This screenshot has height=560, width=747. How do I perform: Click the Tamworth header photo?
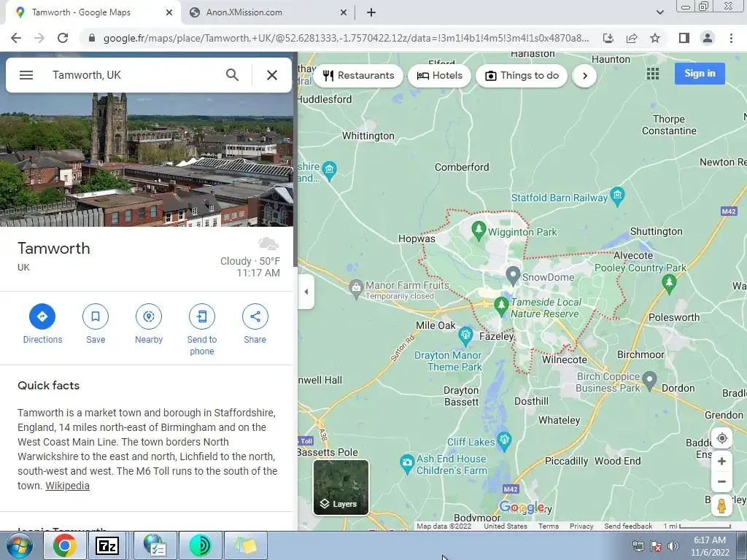tap(147, 160)
